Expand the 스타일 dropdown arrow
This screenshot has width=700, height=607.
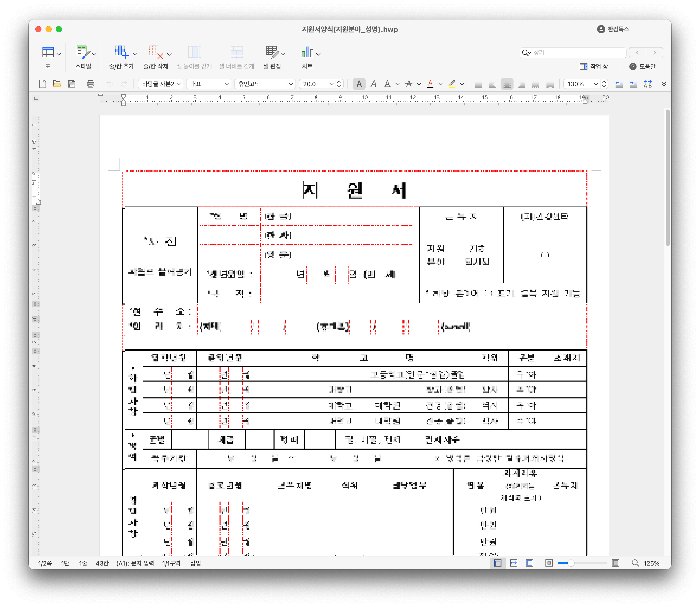click(94, 54)
